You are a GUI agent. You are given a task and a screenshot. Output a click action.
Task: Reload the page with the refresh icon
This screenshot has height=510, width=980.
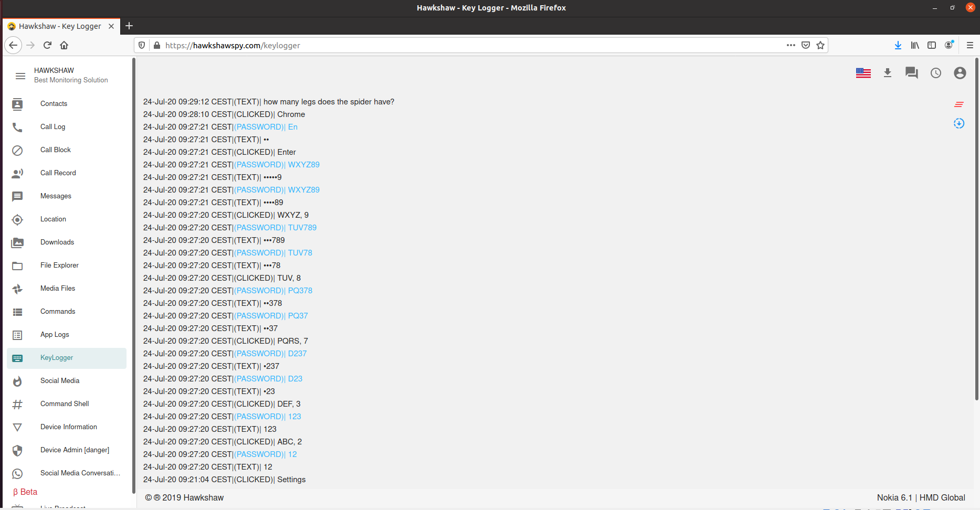tap(47, 45)
